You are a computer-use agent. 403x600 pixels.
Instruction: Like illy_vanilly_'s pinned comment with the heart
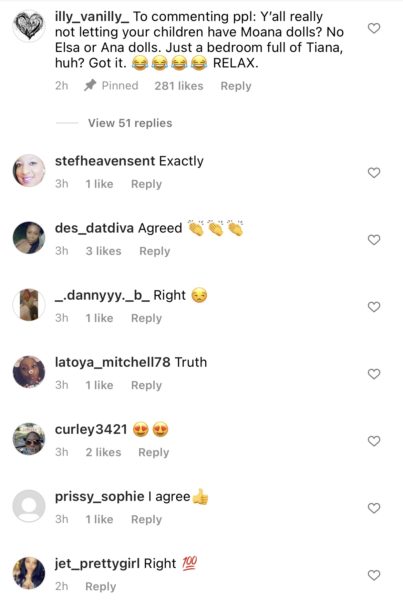(x=374, y=28)
